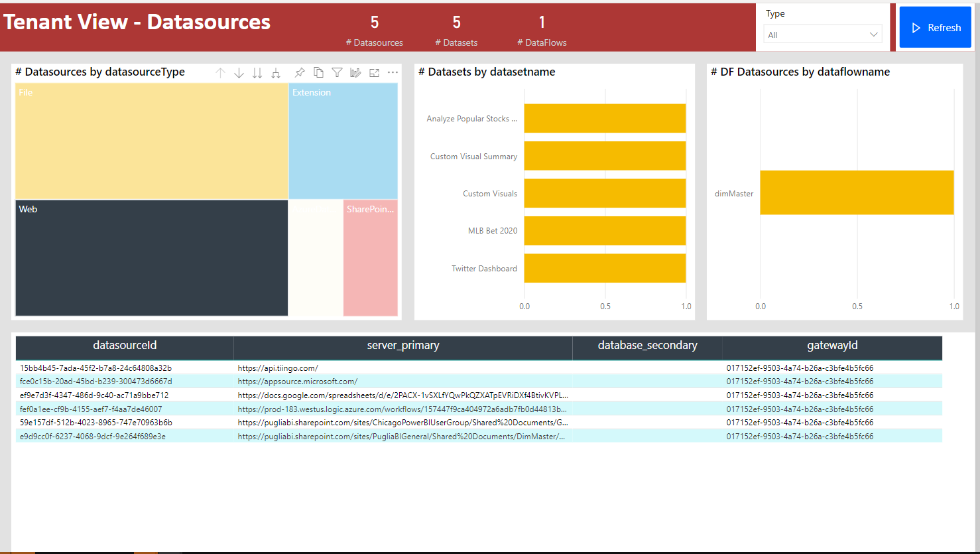Image resolution: width=980 pixels, height=554 pixels.
Task: Select the Twitter Dashboard bar
Action: pyautogui.click(x=605, y=268)
